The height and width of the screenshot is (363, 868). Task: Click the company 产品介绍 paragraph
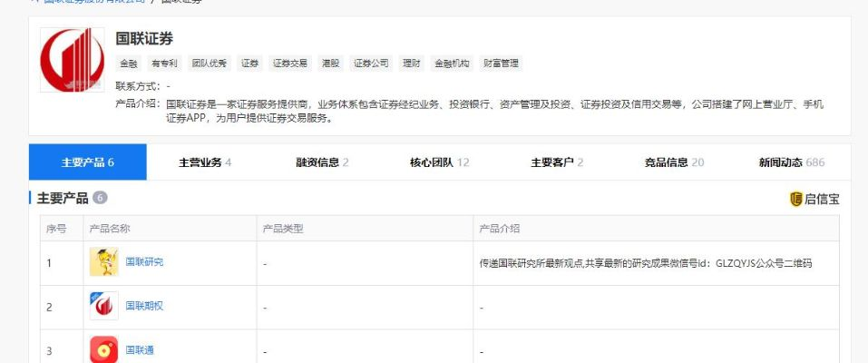tap(495, 111)
